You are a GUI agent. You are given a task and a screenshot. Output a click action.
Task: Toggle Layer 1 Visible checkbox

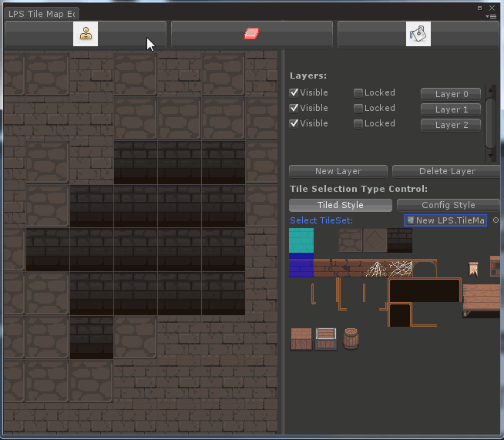(x=294, y=109)
